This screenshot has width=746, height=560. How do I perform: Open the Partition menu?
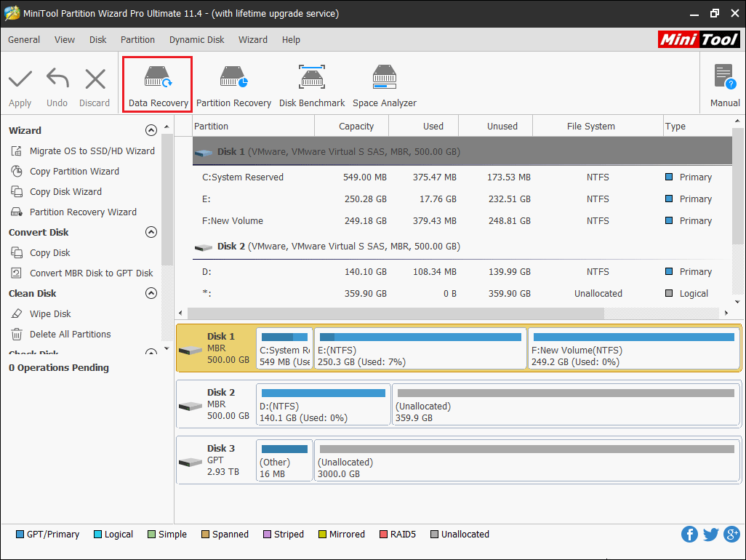[x=137, y=40]
